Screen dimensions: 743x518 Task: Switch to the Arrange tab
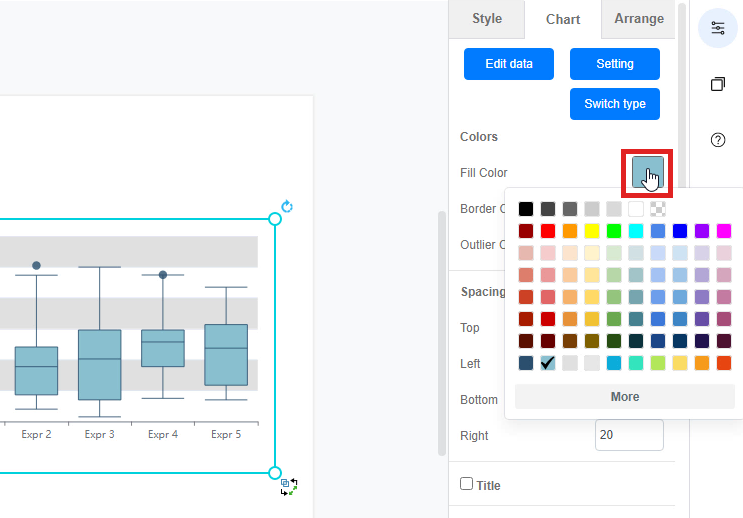point(638,19)
